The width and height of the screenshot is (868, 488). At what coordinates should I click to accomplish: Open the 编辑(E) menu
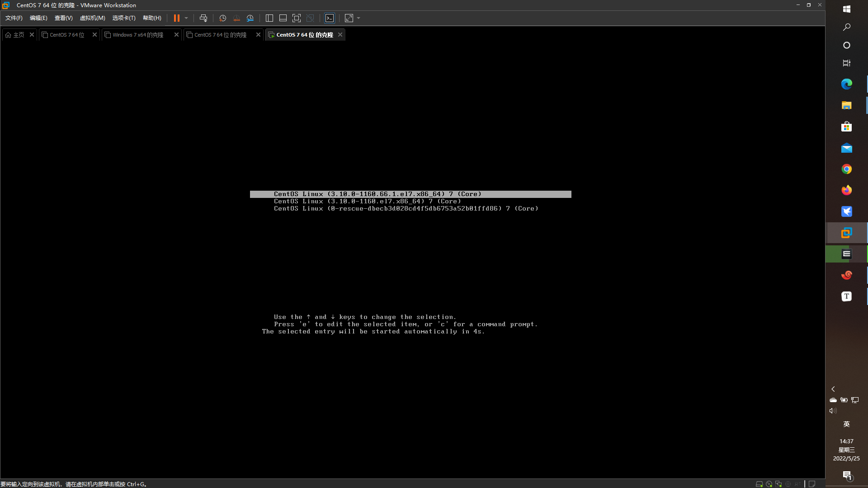(x=38, y=18)
